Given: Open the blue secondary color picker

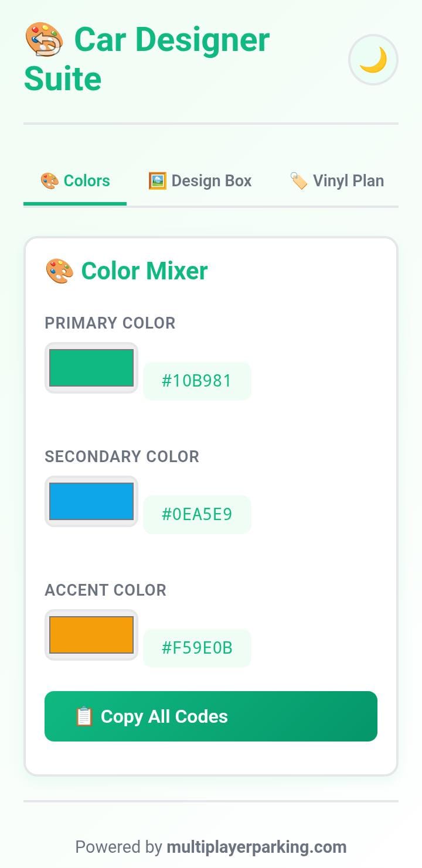Looking at the screenshot, I should pos(91,501).
